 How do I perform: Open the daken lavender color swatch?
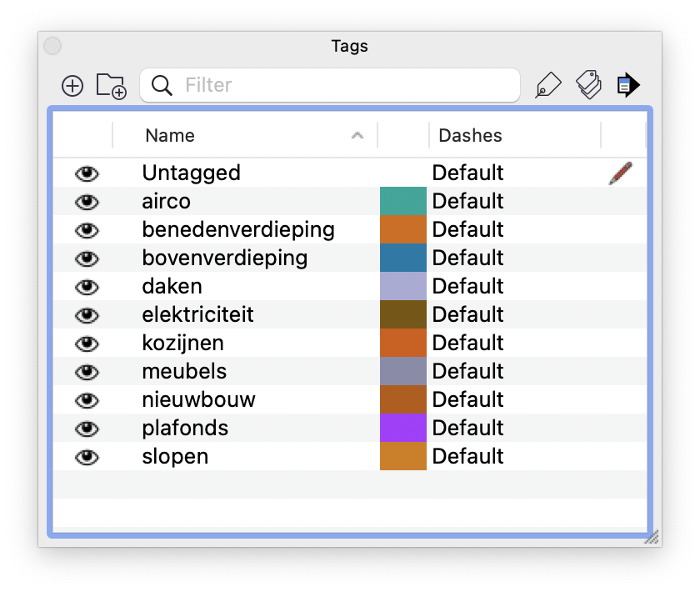(x=403, y=286)
